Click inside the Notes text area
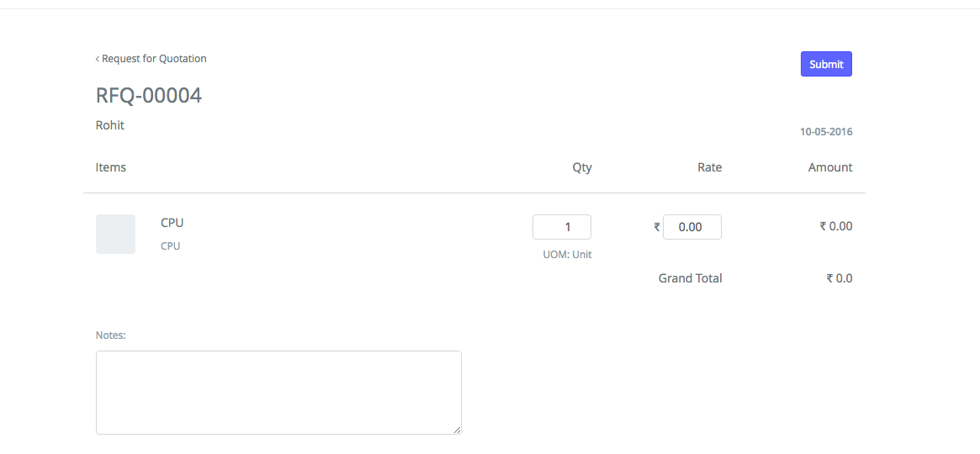The width and height of the screenshot is (980, 454). pos(278,392)
